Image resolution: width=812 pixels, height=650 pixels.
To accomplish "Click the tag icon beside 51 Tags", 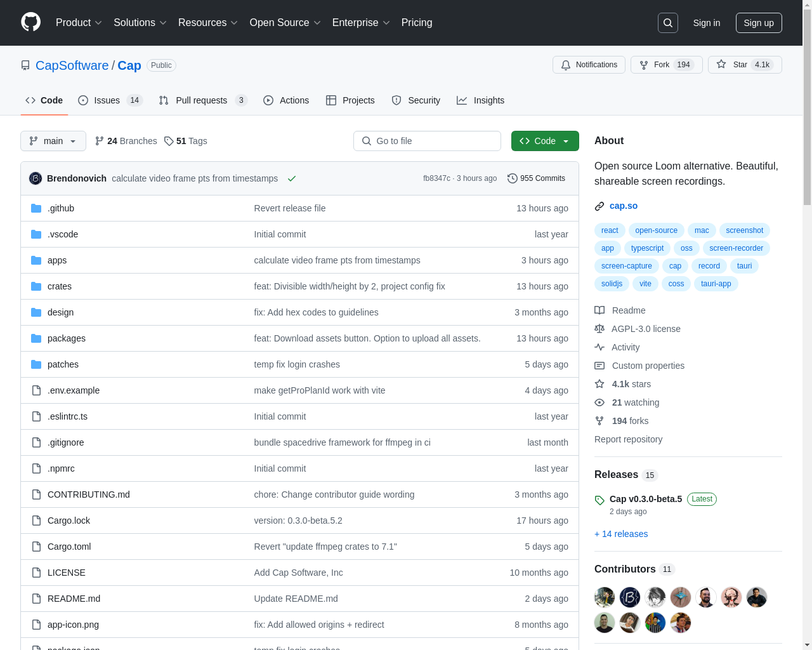I will click(169, 141).
